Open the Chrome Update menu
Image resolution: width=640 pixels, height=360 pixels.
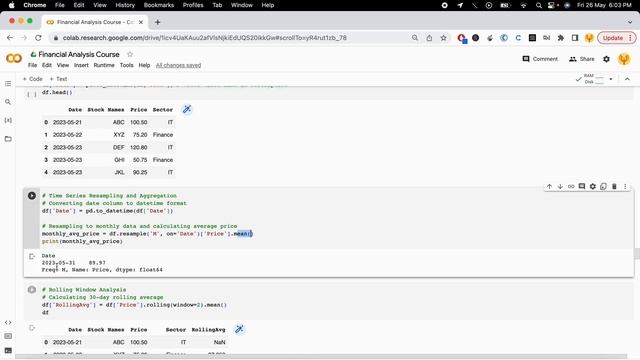[616, 38]
